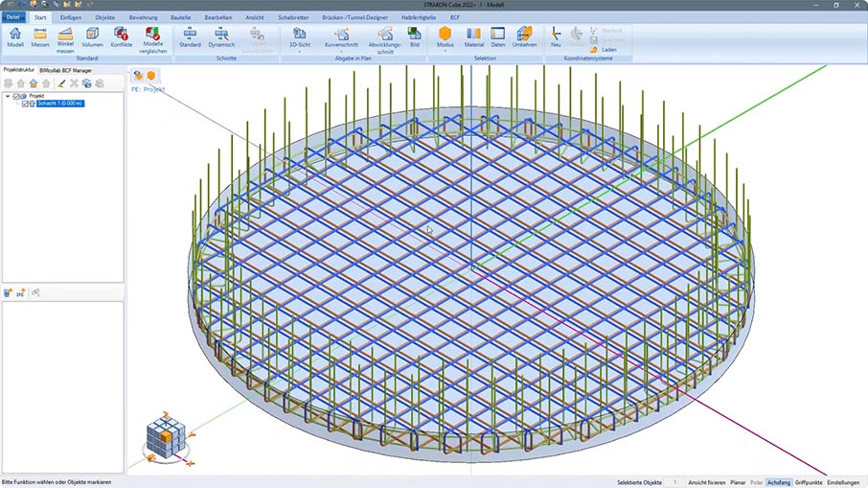The height and width of the screenshot is (488, 868).
Task: Switch to BIMcollab BCF Manager panel tab
Action: (65, 70)
